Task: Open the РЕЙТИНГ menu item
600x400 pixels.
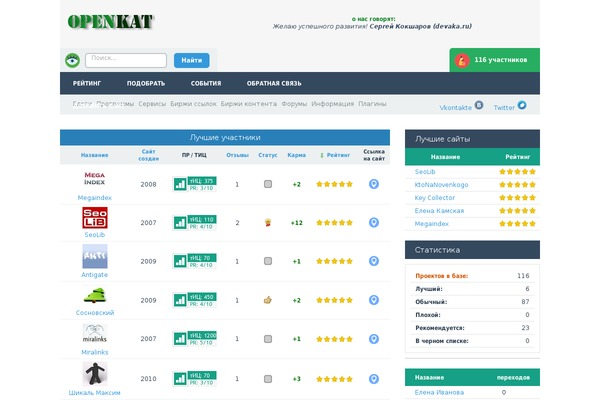Action: [x=87, y=83]
